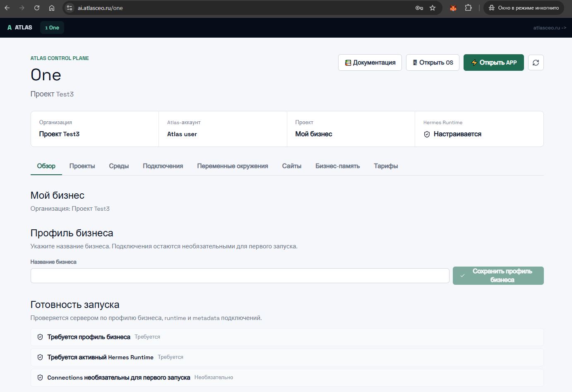Click the Открыть OS button
Viewport: 572px width, 392px height.
tap(433, 63)
